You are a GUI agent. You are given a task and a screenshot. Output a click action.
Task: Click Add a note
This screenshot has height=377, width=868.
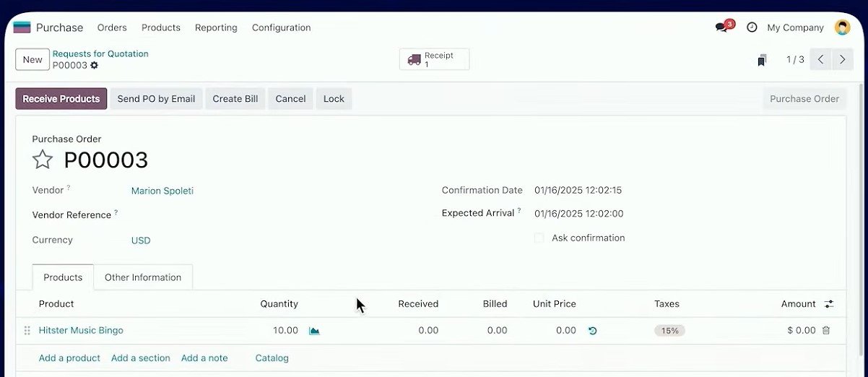(204, 357)
